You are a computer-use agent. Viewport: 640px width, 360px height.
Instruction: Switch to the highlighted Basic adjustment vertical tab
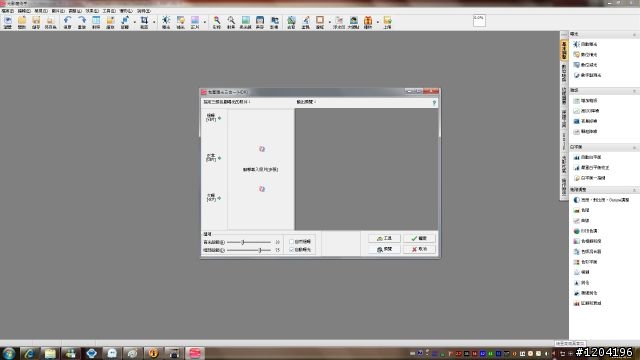click(564, 50)
